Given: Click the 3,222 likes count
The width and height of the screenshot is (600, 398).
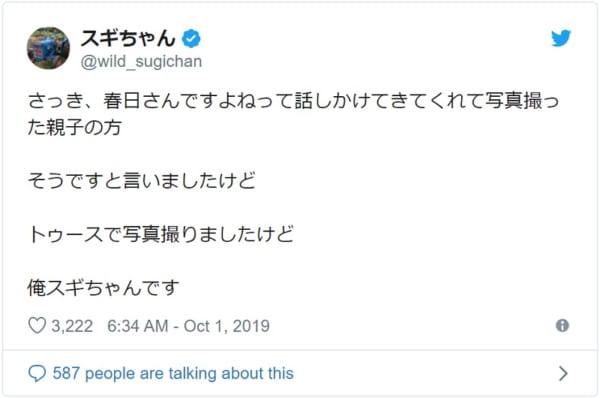Looking at the screenshot, I should pos(72,326).
